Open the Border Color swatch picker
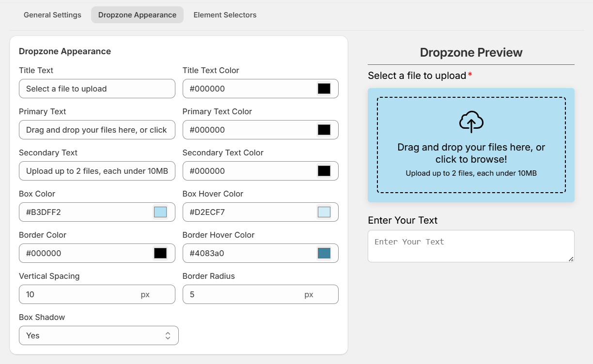Viewport: 593px width, 364px height. pos(160,253)
